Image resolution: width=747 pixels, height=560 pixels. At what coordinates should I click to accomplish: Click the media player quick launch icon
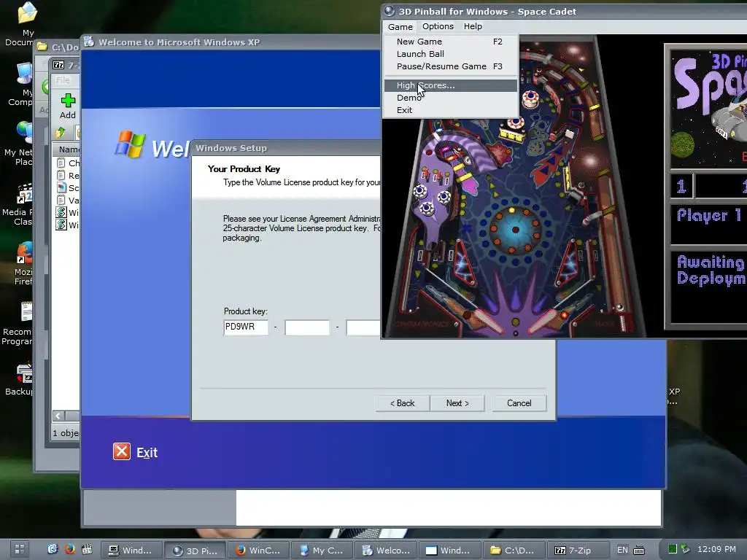tap(87, 549)
